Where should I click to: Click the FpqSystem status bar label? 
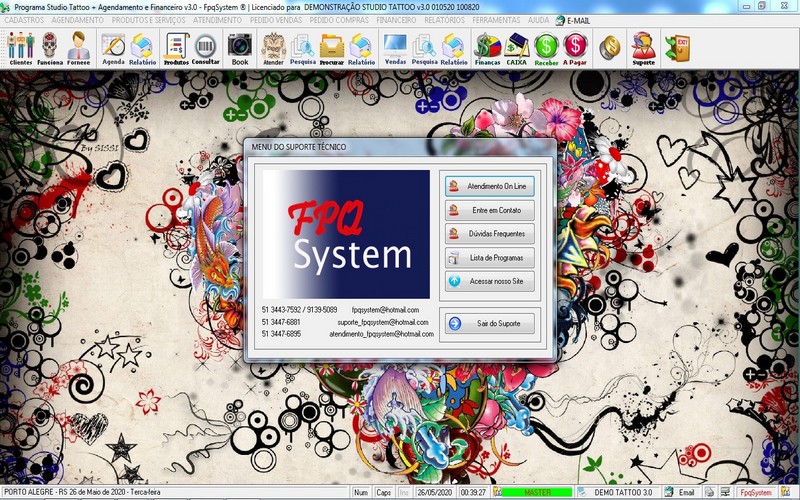tap(756, 492)
